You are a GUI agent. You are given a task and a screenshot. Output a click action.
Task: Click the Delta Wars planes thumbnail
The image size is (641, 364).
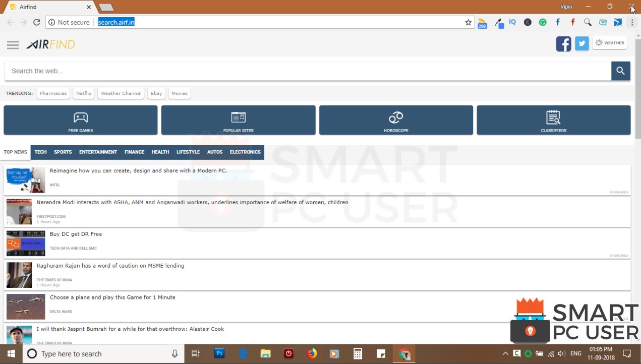pos(26,307)
